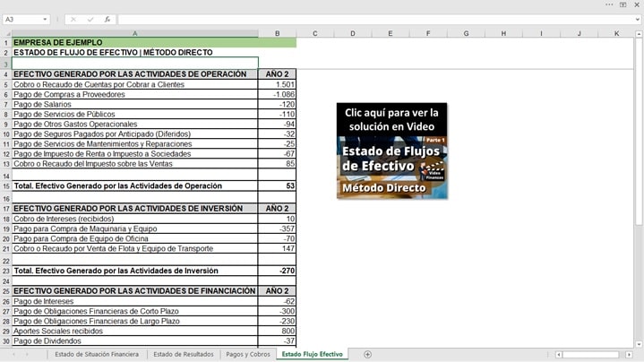
Task: Switch to Estado de Situación Financiera tab
Action: tap(97, 355)
